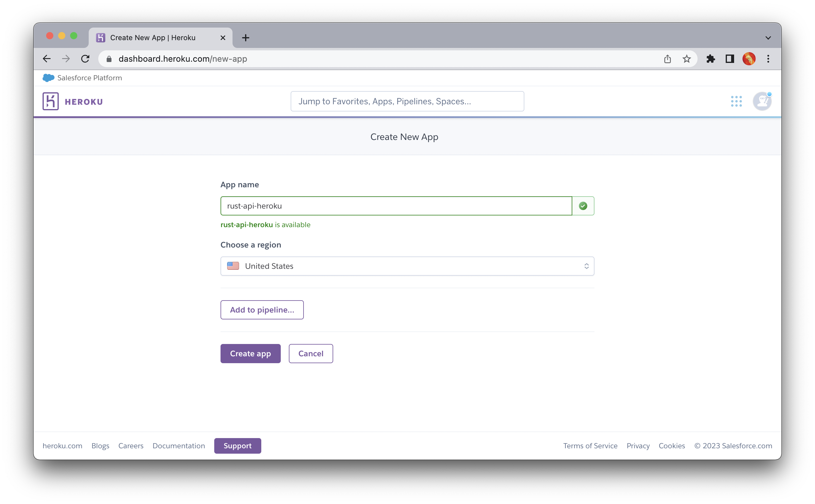Reload the current page
815x504 pixels.
85,59
